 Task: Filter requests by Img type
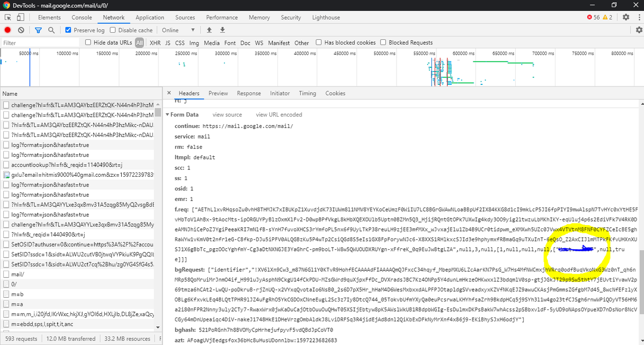194,42
